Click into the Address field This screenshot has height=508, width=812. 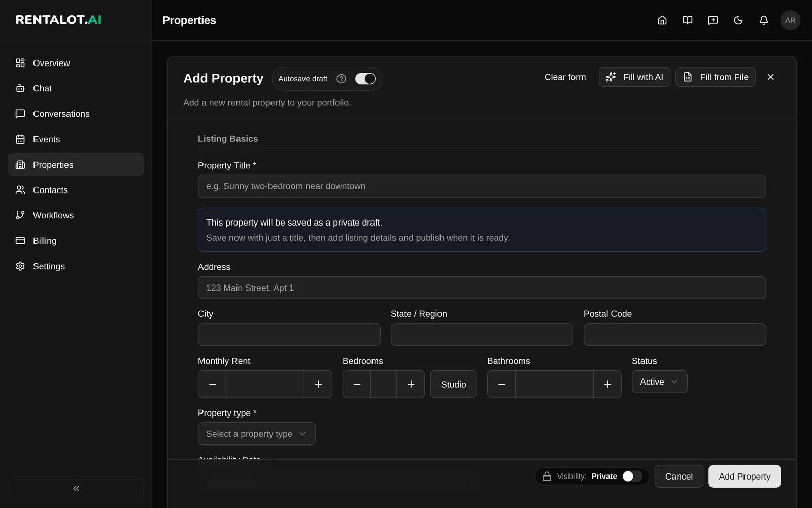pos(482,288)
